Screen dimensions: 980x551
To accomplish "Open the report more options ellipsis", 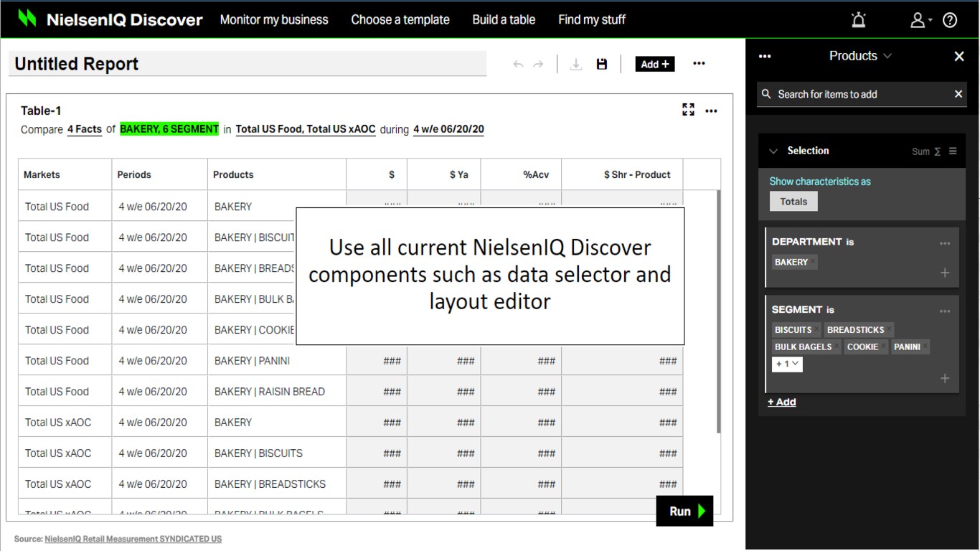I will (x=699, y=64).
